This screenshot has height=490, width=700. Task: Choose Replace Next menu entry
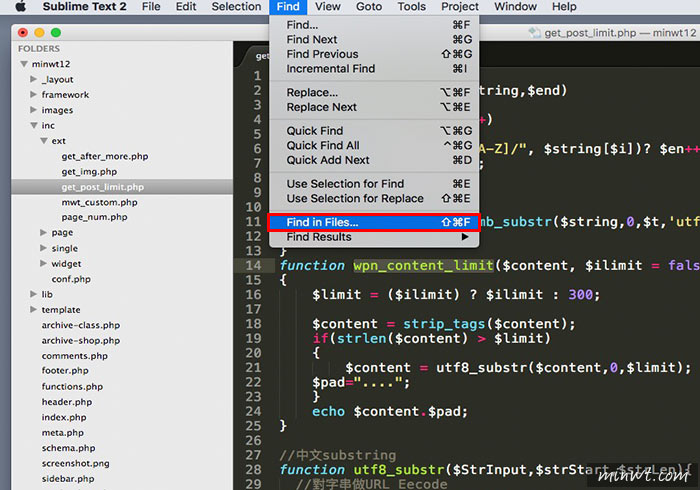pyautogui.click(x=374, y=107)
